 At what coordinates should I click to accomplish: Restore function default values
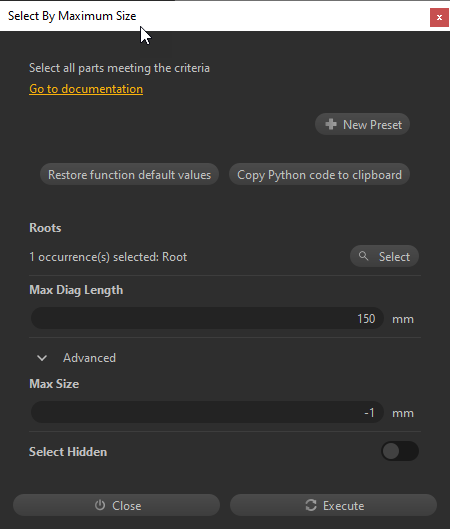pyautogui.click(x=130, y=175)
